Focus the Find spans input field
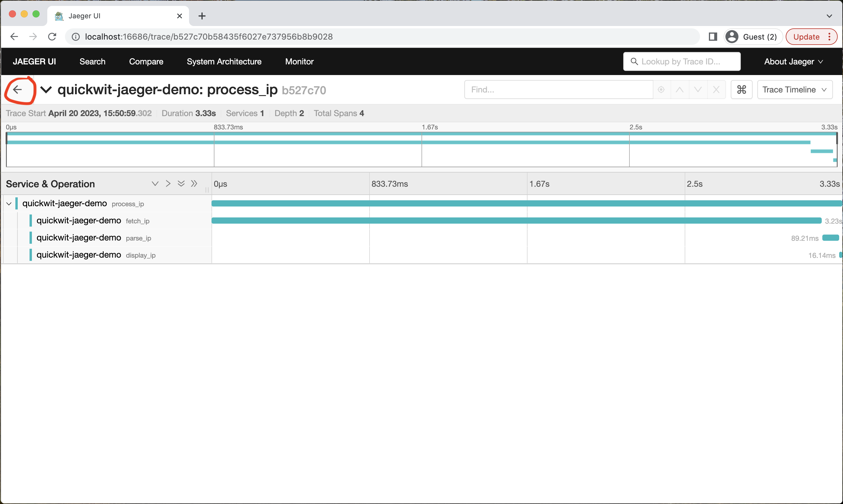 coord(559,90)
